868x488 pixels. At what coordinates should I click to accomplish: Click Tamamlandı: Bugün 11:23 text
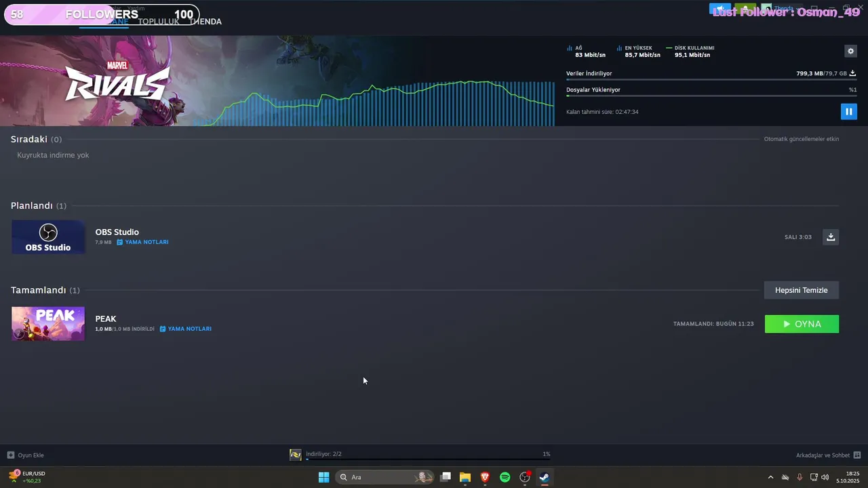[x=713, y=324]
